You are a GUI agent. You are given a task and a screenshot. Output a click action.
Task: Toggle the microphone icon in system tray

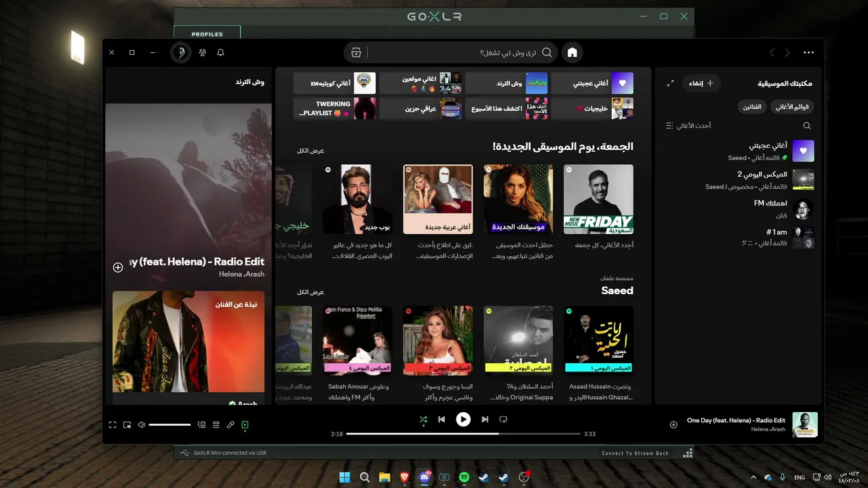pos(783,477)
